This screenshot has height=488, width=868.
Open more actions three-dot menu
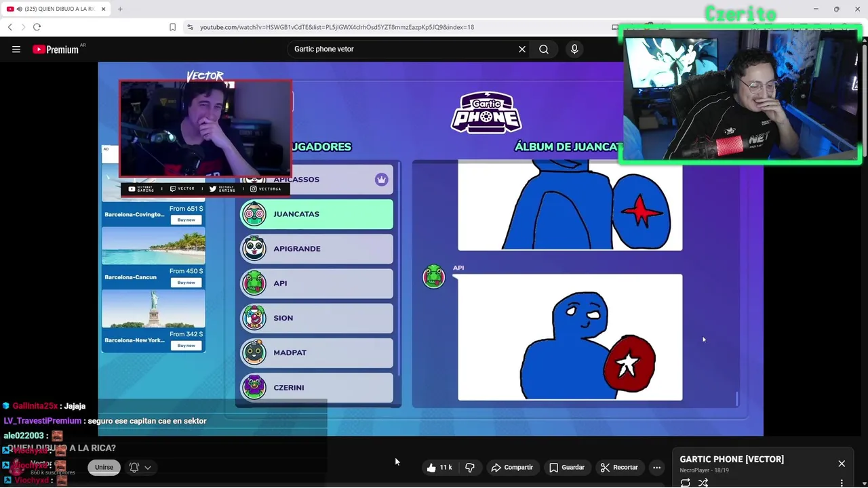click(656, 468)
